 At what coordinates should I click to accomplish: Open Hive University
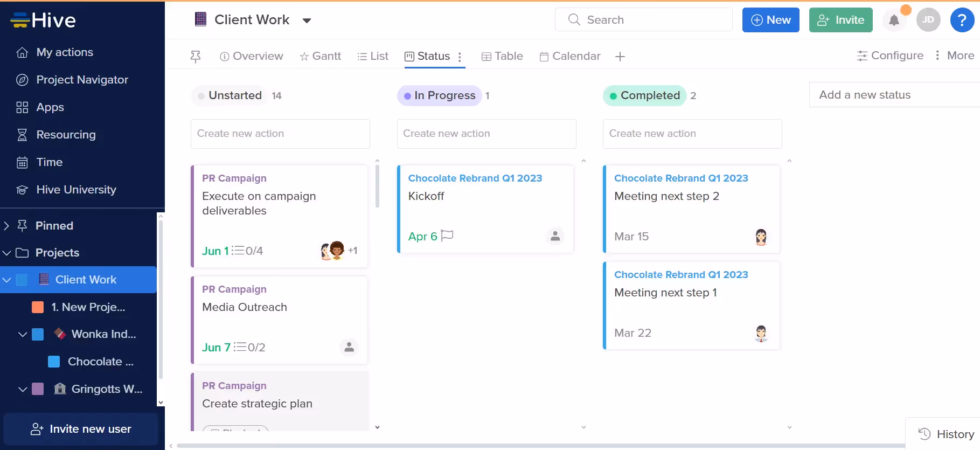(76, 190)
